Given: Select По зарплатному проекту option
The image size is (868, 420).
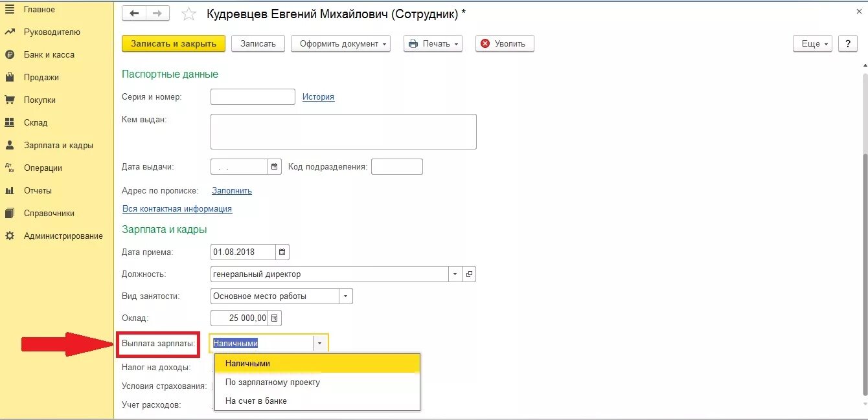Looking at the screenshot, I should pos(317,382).
